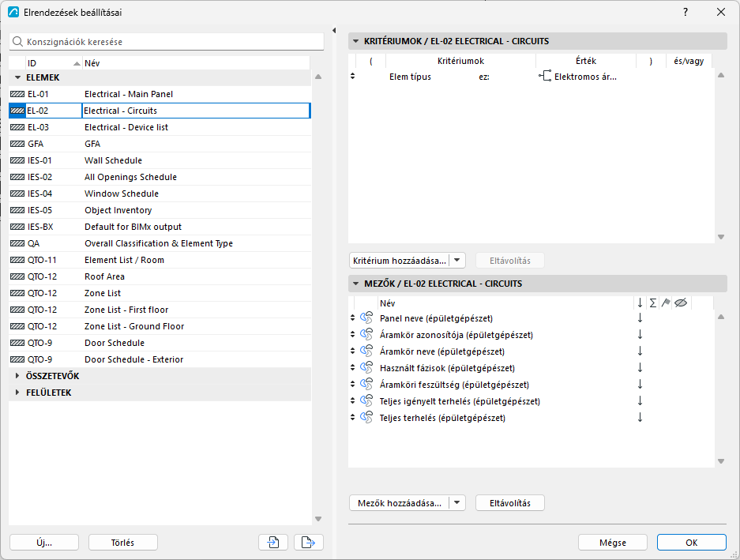
Task: Click the schedule icon beside EL-01
Action: [17, 94]
